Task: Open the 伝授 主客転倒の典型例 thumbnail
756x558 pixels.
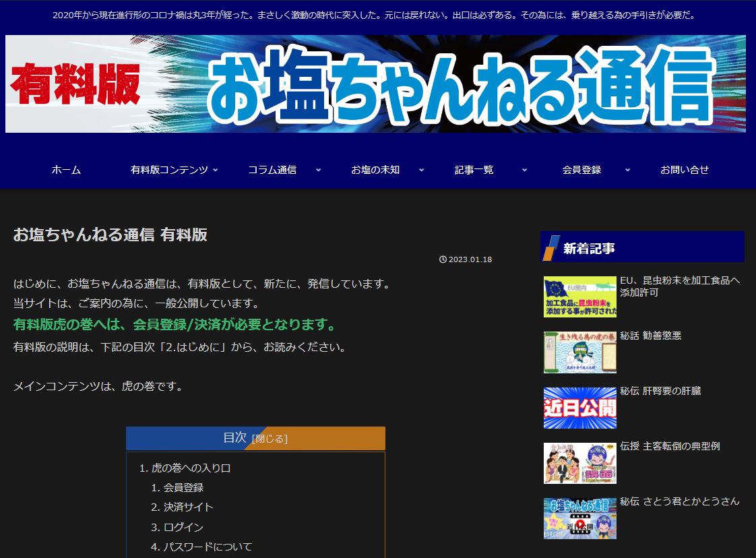Action: [579, 463]
